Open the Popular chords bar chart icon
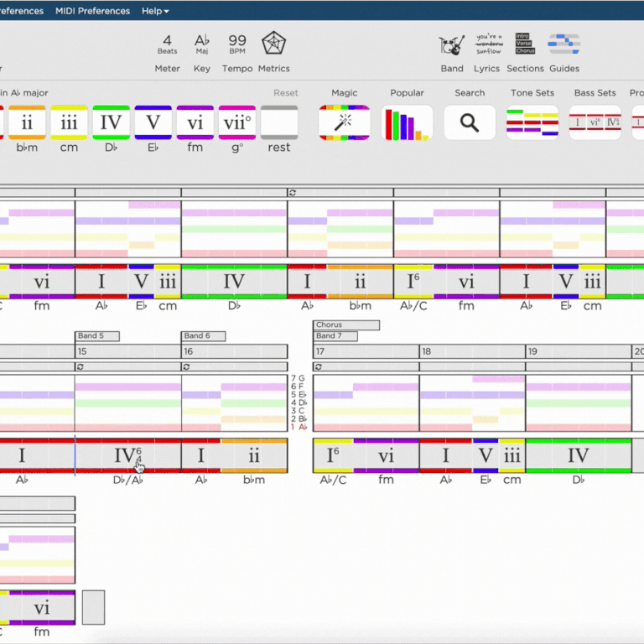This screenshot has width=644, height=644. [407, 122]
